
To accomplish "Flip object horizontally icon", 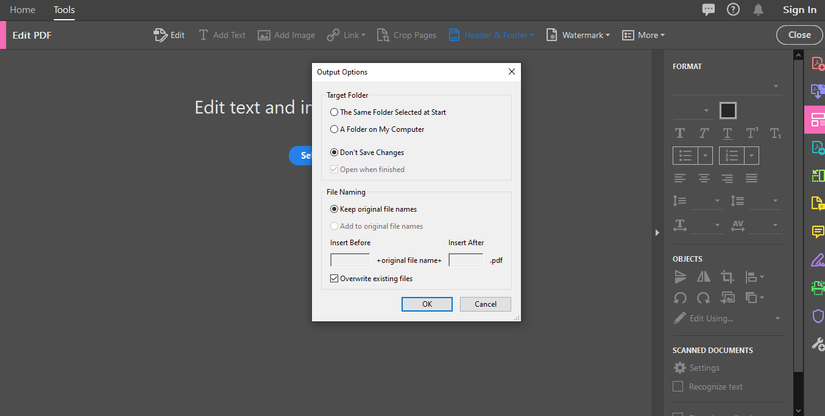I will tap(703, 277).
